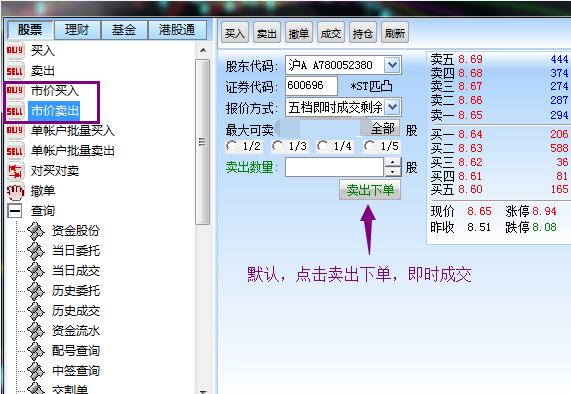Click the icon next to 资金股份
571x394 pixels.
(36, 231)
